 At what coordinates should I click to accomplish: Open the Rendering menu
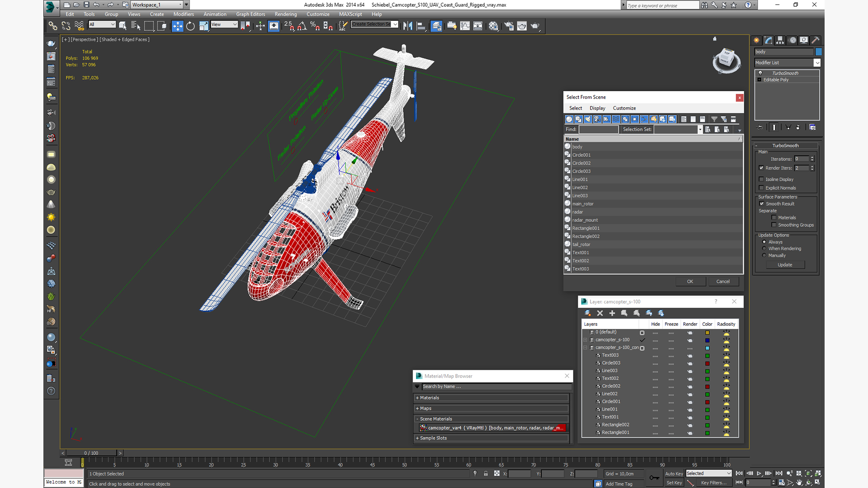tap(285, 14)
